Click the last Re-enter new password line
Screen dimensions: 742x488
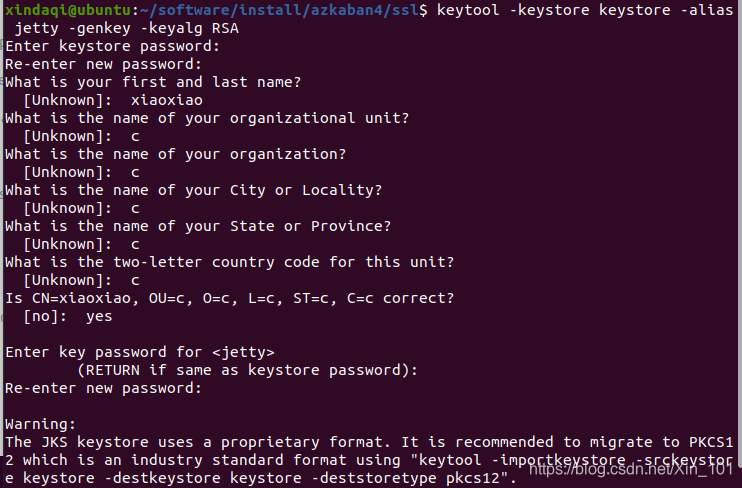104,388
